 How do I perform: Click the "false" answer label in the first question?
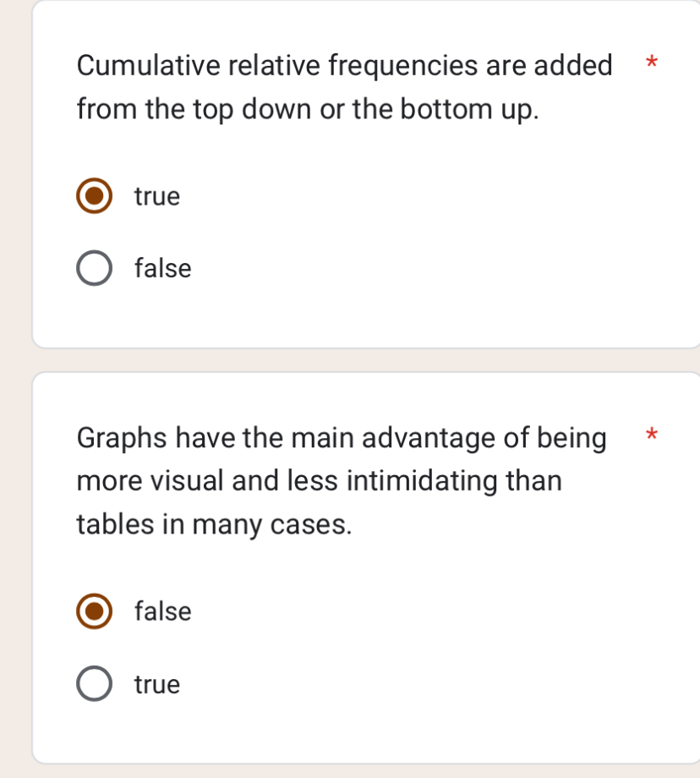[161, 268]
